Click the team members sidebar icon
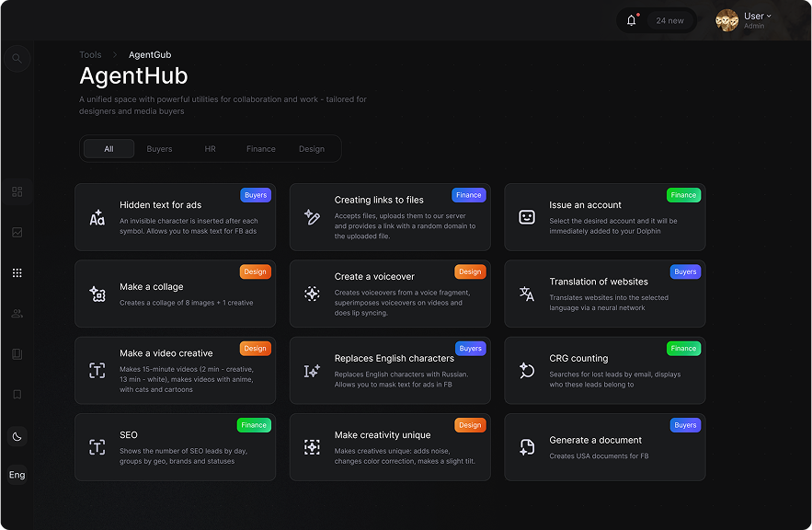Image resolution: width=812 pixels, height=530 pixels. click(17, 313)
